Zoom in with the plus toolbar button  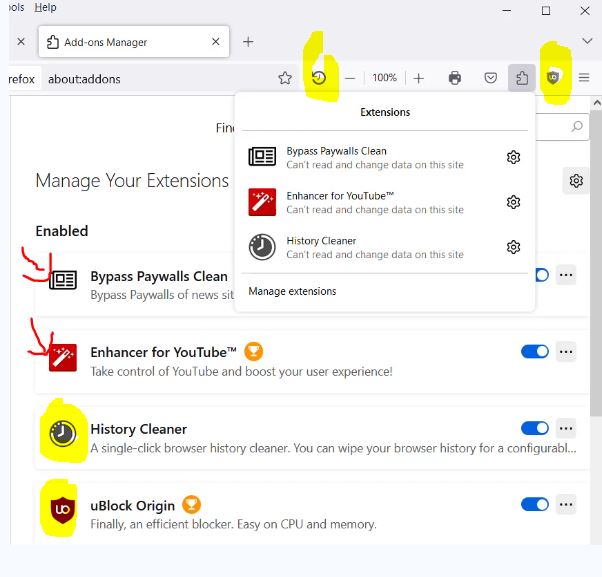click(418, 79)
